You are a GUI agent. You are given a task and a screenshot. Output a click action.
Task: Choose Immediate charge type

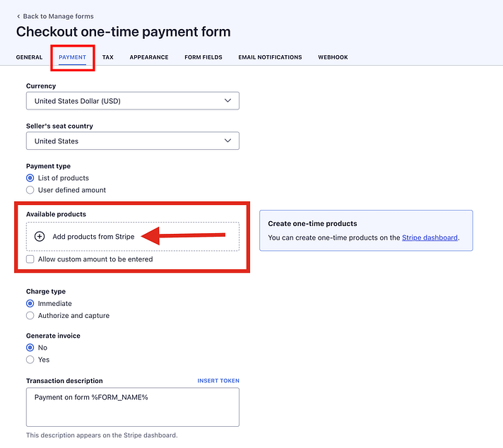[30, 304]
